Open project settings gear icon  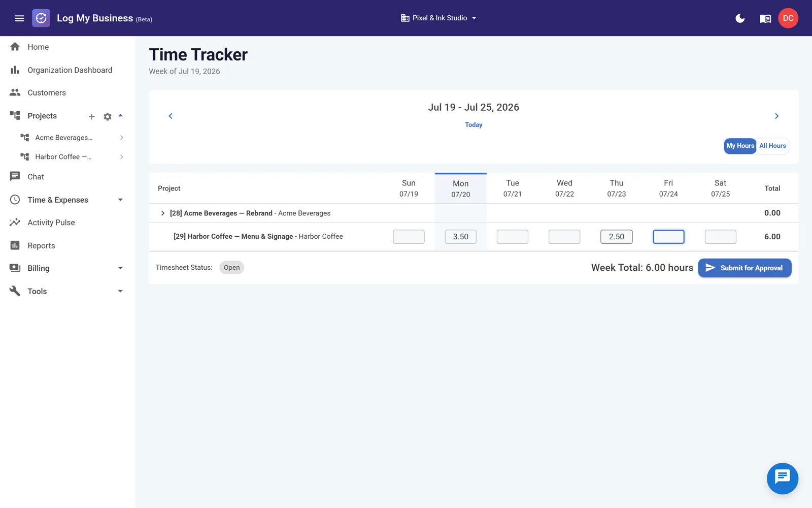[x=108, y=116]
